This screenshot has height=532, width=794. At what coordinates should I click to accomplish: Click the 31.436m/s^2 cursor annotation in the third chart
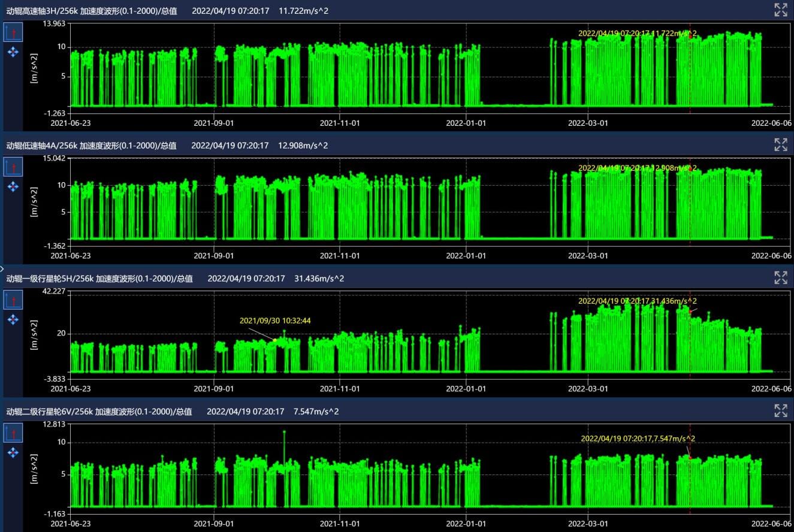click(637, 301)
